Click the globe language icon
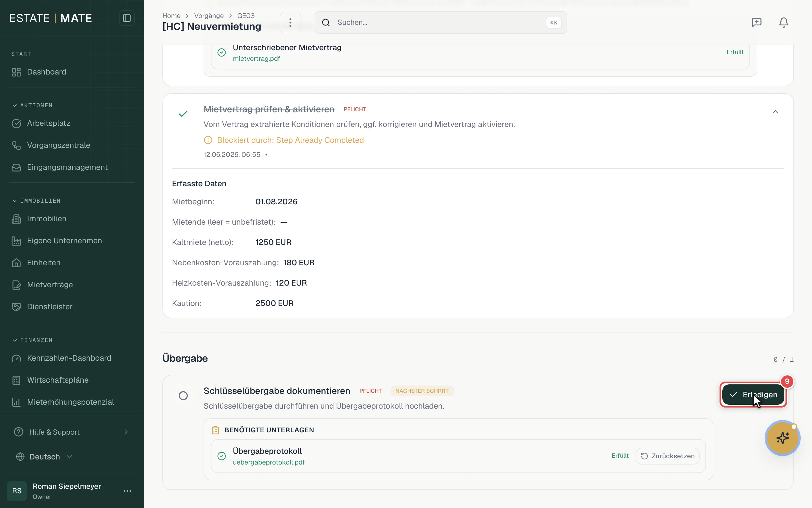Viewport: 812px width, 508px height. click(21, 457)
